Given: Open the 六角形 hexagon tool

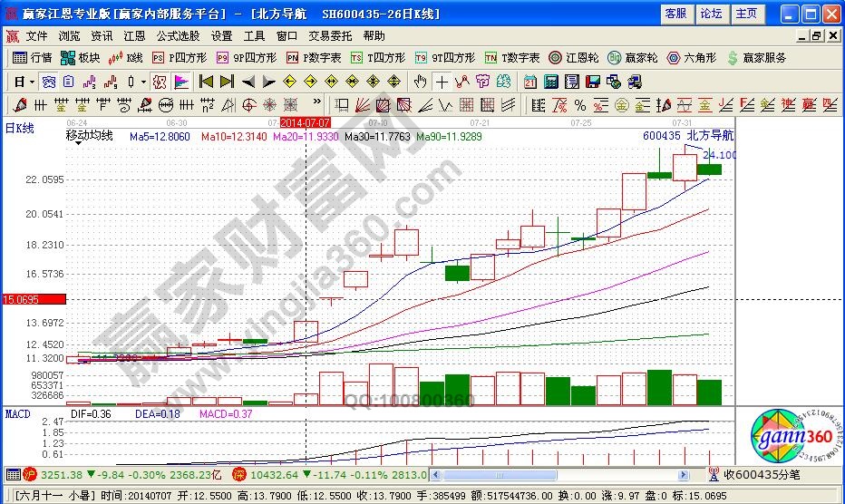Looking at the screenshot, I should [694, 58].
